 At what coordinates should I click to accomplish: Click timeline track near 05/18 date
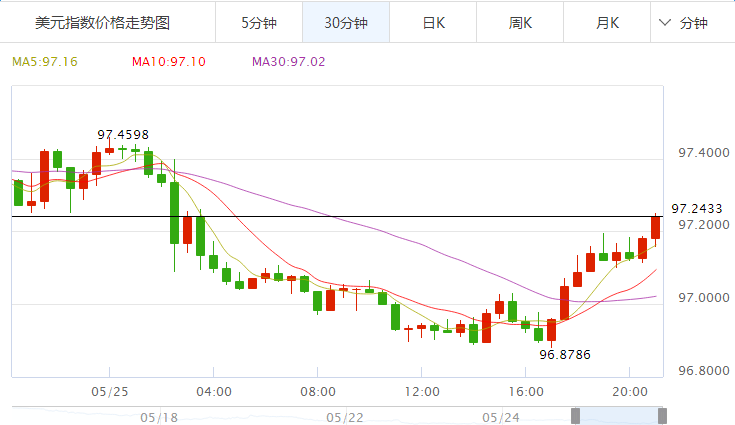coord(160,415)
